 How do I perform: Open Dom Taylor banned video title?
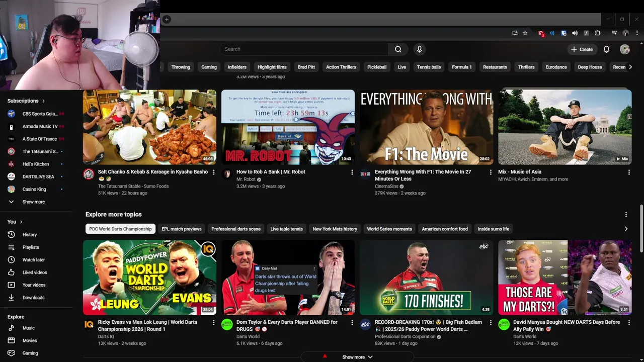pos(287,326)
